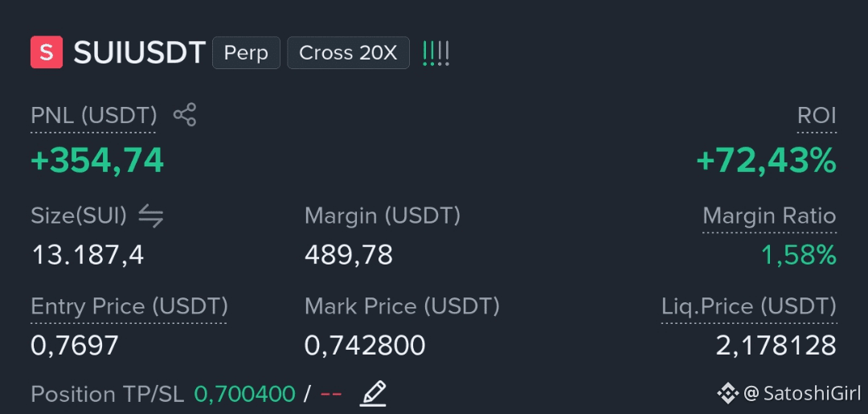Click the Entry Price (USDT) underlined label
This screenshot has height=414, width=868.
129,306
